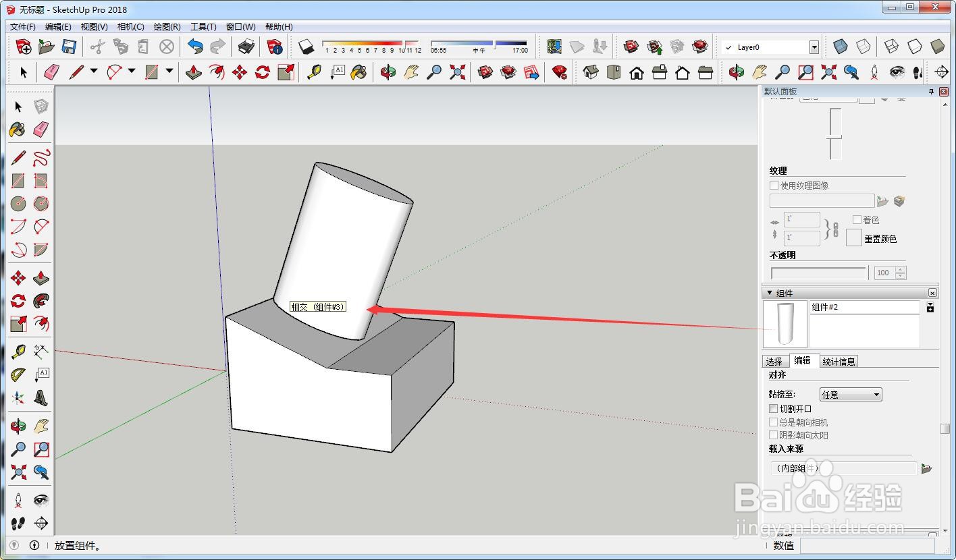Open the 黏接至 dropdown showing 任意
This screenshot has width=956, height=560.
click(x=851, y=394)
